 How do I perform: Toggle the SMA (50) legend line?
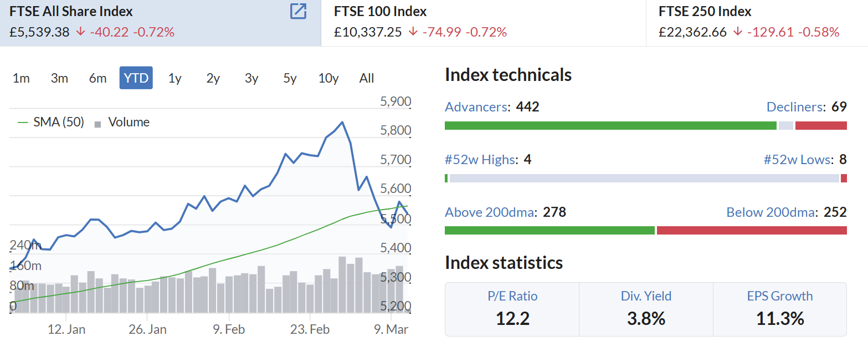51,122
